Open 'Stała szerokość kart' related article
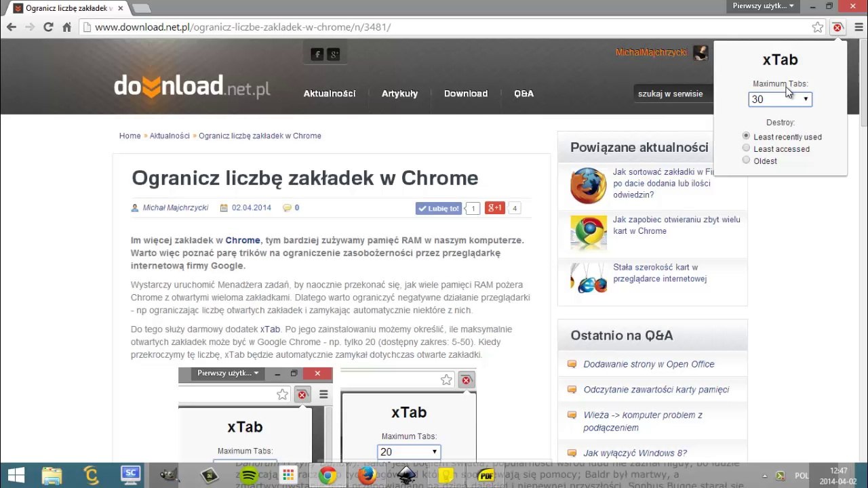868x488 pixels. [660, 272]
